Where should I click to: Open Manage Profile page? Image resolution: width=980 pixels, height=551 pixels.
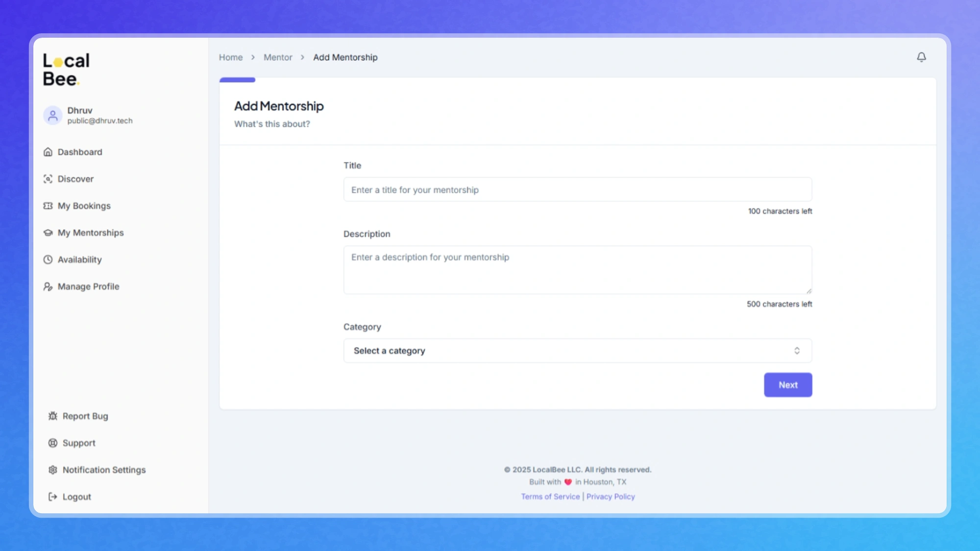point(89,287)
